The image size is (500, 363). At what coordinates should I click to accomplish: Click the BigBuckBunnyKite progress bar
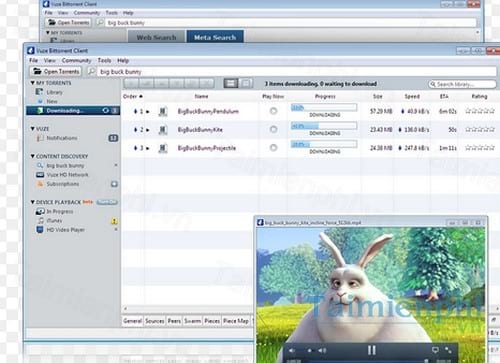[x=324, y=126]
